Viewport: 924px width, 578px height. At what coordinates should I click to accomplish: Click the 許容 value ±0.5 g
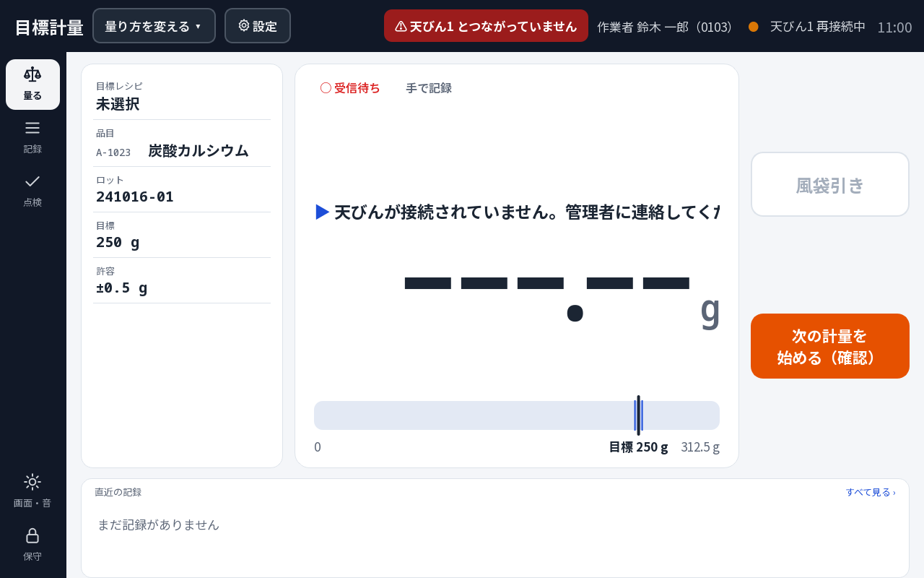[x=121, y=288]
